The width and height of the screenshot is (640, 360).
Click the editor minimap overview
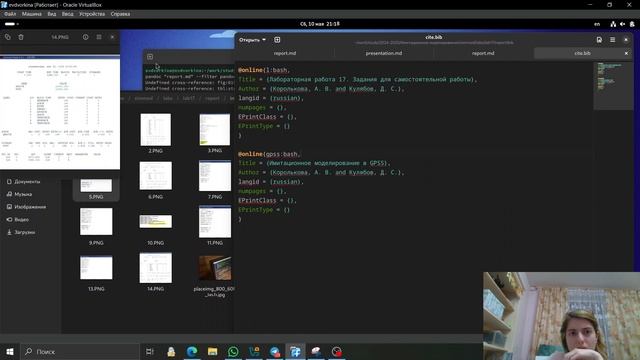coord(612,86)
